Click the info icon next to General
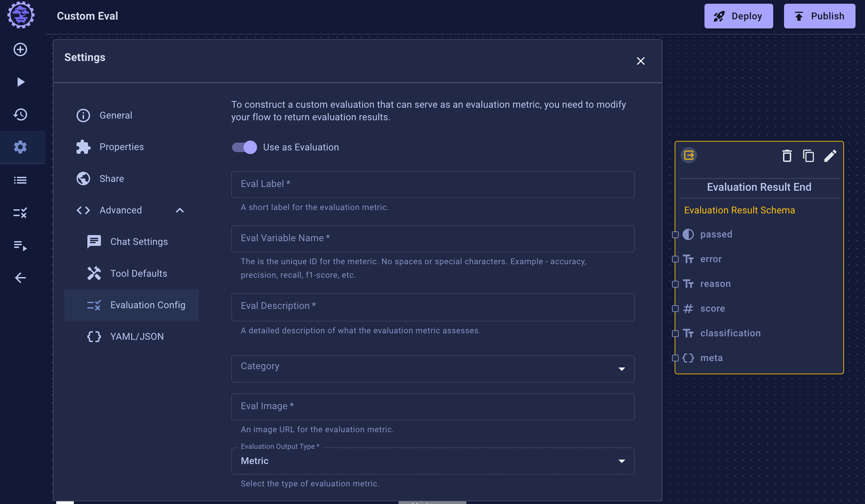Image resolution: width=865 pixels, height=504 pixels. coord(83,115)
